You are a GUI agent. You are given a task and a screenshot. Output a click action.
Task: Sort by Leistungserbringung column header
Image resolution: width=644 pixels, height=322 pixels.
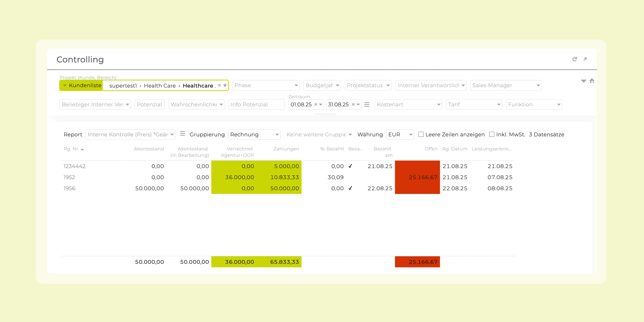[x=492, y=149]
